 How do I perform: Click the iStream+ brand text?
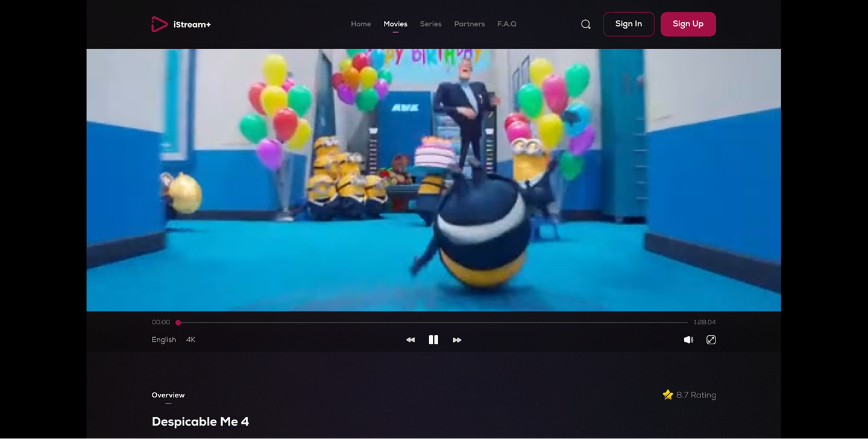coord(192,25)
